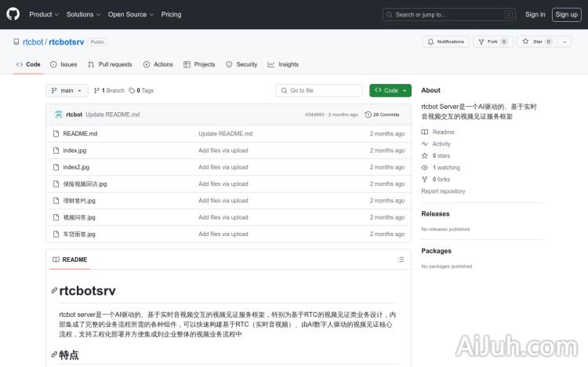Open the Tags list
The width and height of the screenshot is (588, 367).
pyautogui.click(x=142, y=91)
